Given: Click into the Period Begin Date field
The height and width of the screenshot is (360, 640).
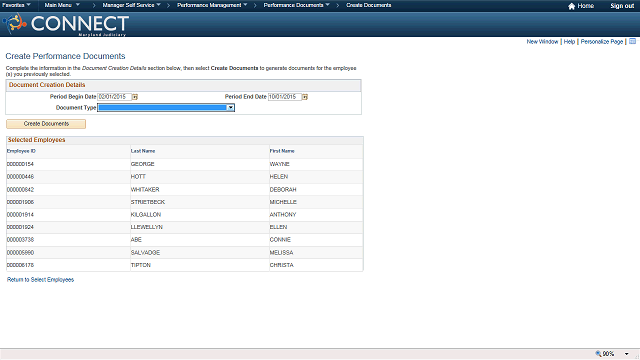Looking at the screenshot, I should click(x=114, y=97).
